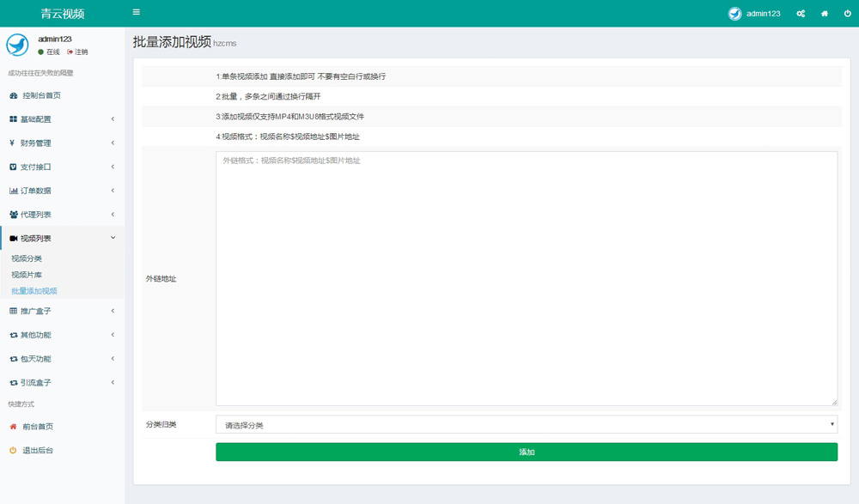Screen dimensions: 859x504
Task: Select 批量添加视频 submenu item
Action: click(x=34, y=291)
